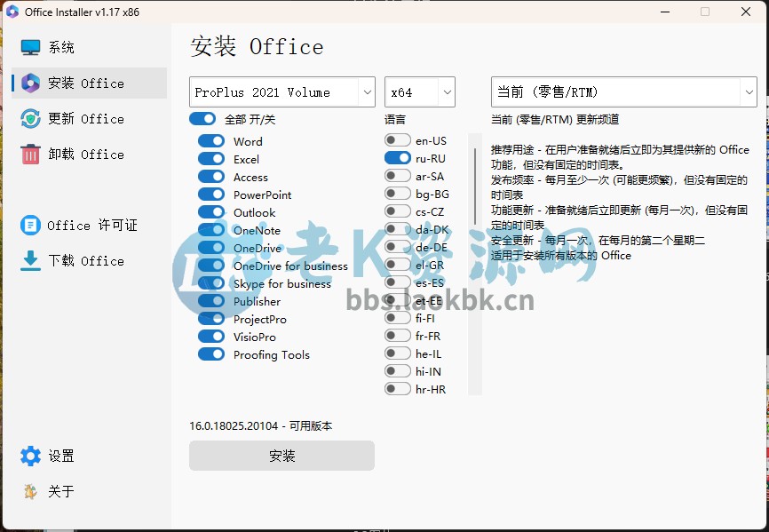The image size is (769, 532).
Task: Click the download arrow icon beside 下载 Office
Action: (30, 261)
